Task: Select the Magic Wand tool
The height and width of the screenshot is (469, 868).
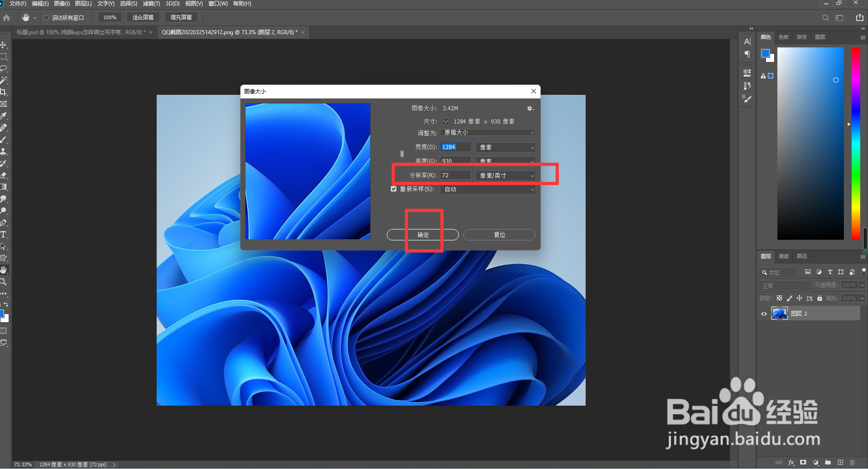Action: [x=4, y=80]
